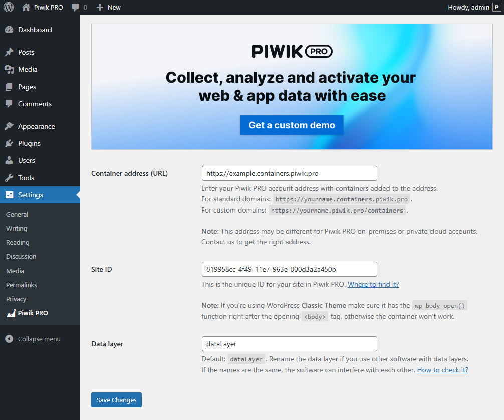
Task: Click the Dashboard gauge icon
Action: click(10, 30)
